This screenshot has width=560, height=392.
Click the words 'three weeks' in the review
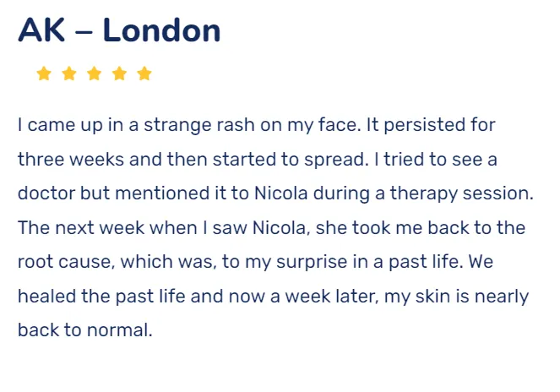(71, 160)
